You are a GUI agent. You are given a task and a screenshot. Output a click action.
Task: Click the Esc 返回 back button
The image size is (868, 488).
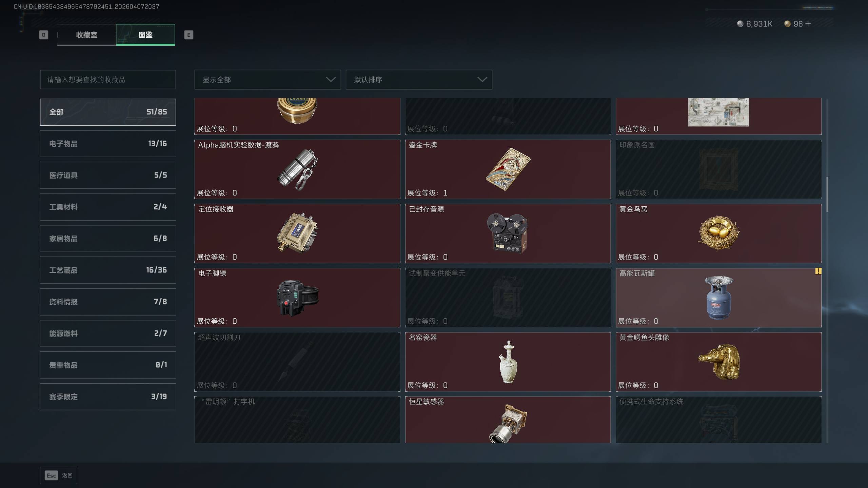click(x=59, y=475)
